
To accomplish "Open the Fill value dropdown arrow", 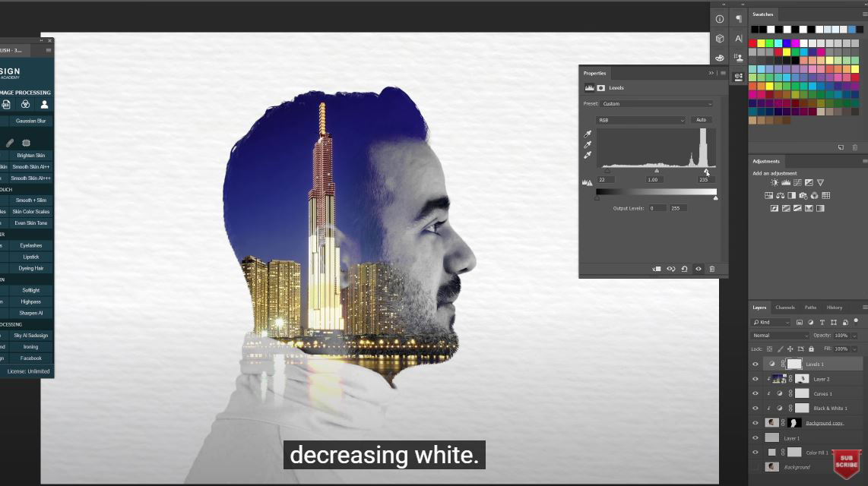I will coord(855,349).
